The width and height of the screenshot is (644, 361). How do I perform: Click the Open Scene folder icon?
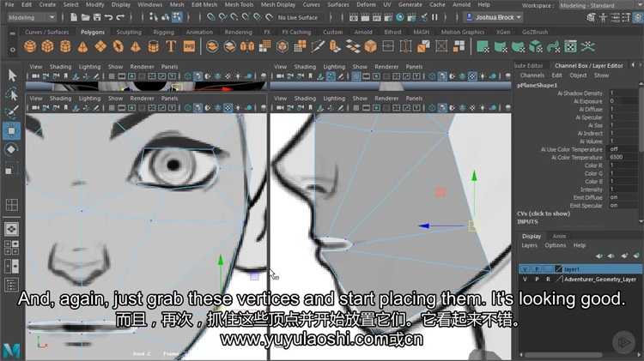(85, 17)
